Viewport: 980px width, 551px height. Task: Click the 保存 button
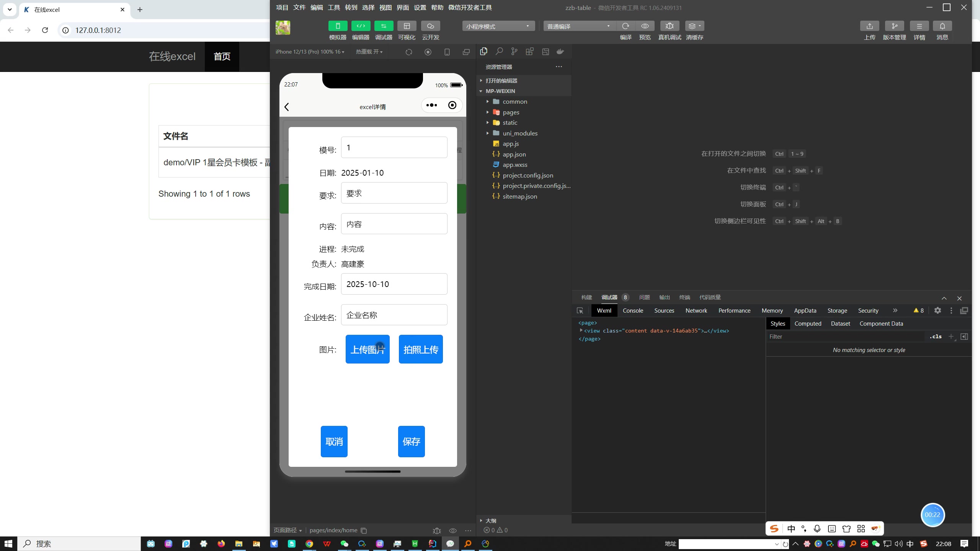pos(412,441)
